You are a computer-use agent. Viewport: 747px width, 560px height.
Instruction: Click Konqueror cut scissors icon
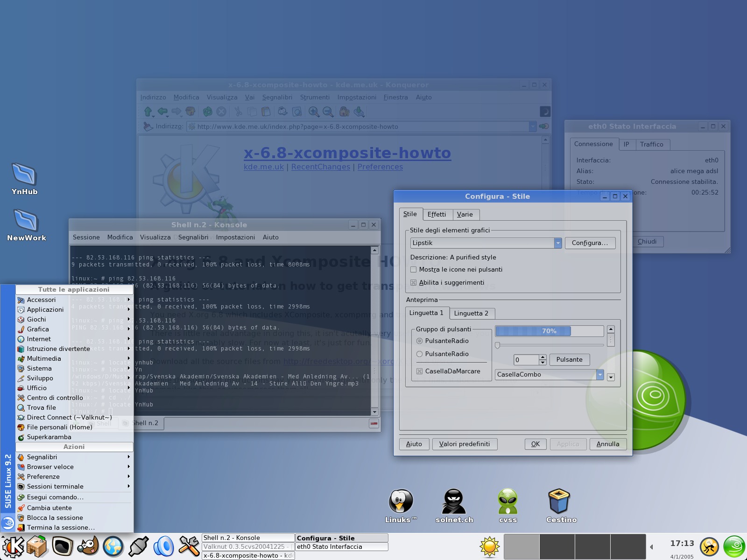coord(238,112)
